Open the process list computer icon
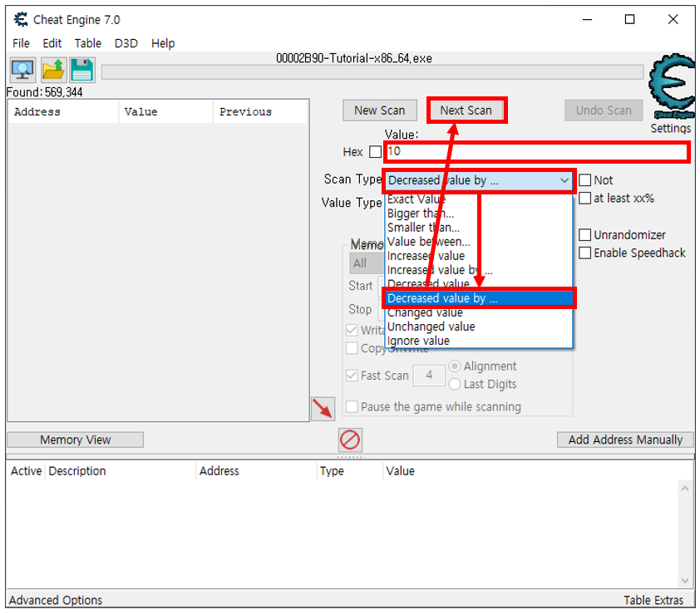 (x=22, y=70)
